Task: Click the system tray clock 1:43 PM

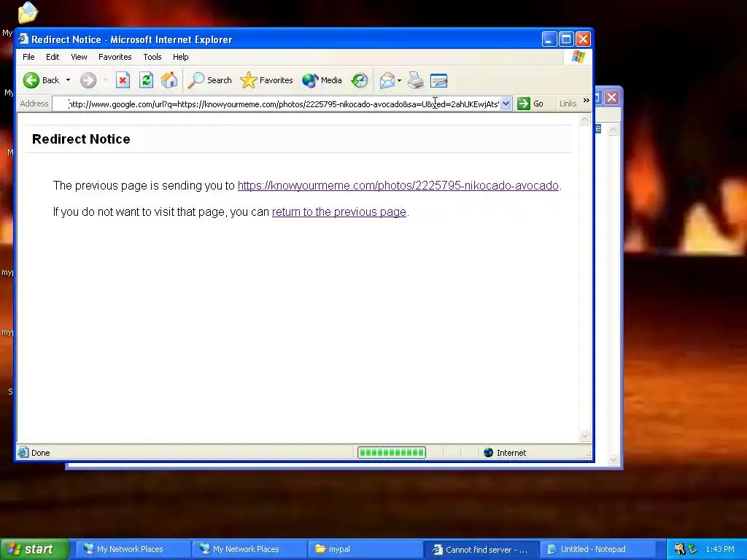Action: (x=720, y=549)
